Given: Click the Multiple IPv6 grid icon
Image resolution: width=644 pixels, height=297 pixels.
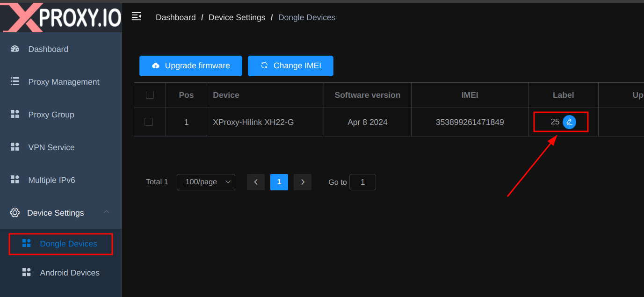Looking at the screenshot, I should pyautogui.click(x=15, y=180).
